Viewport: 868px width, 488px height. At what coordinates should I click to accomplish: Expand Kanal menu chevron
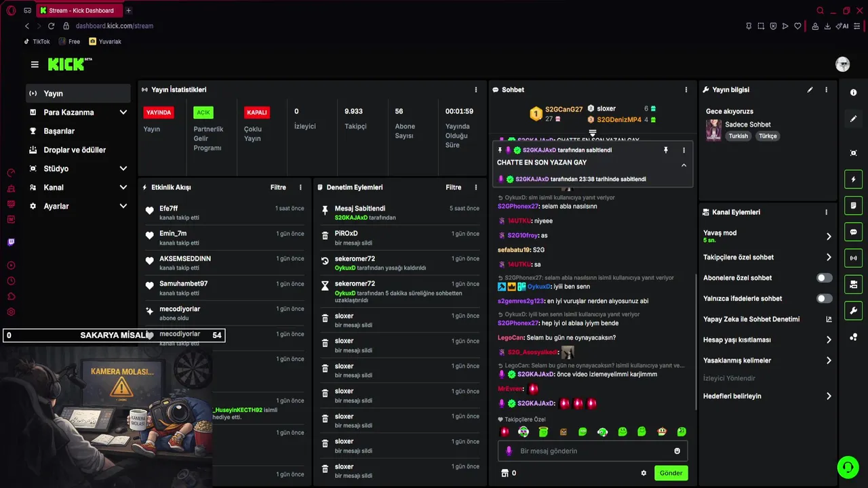point(123,187)
